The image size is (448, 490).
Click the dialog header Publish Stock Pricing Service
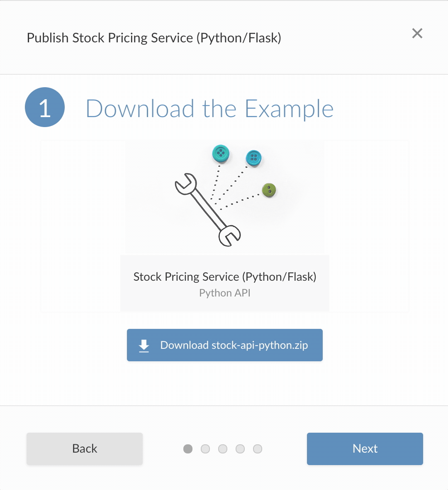[x=154, y=38]
